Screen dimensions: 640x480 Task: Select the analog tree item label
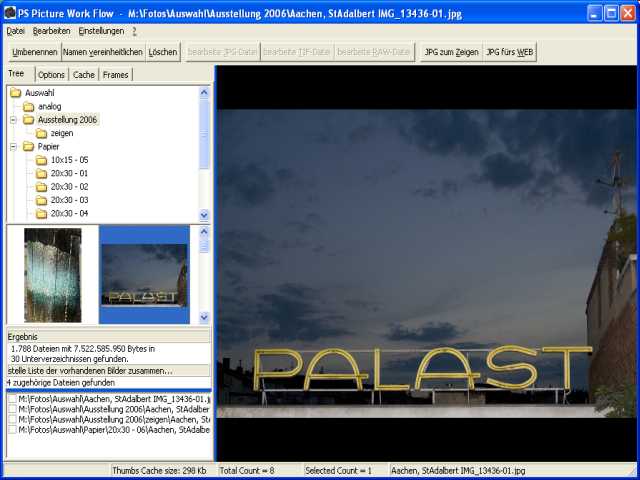point(49,107)
